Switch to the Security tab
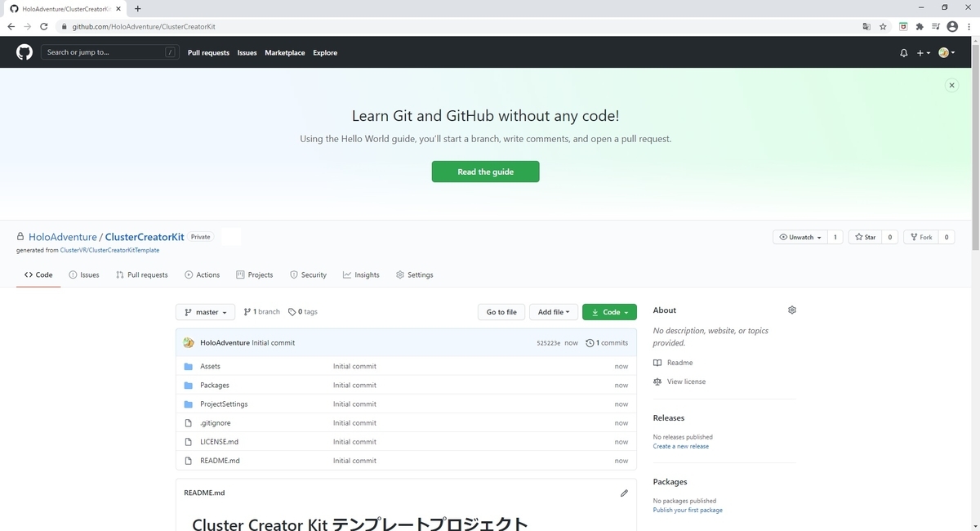The height and width of the screenshot is (531, 980). (309, 274)
